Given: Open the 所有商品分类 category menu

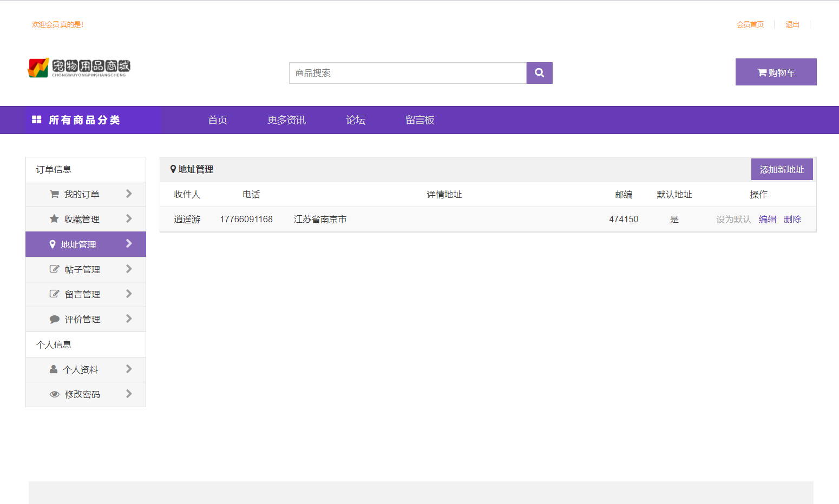Looking at the screenshot, I should pyautogui.click(x=93, y=120).
